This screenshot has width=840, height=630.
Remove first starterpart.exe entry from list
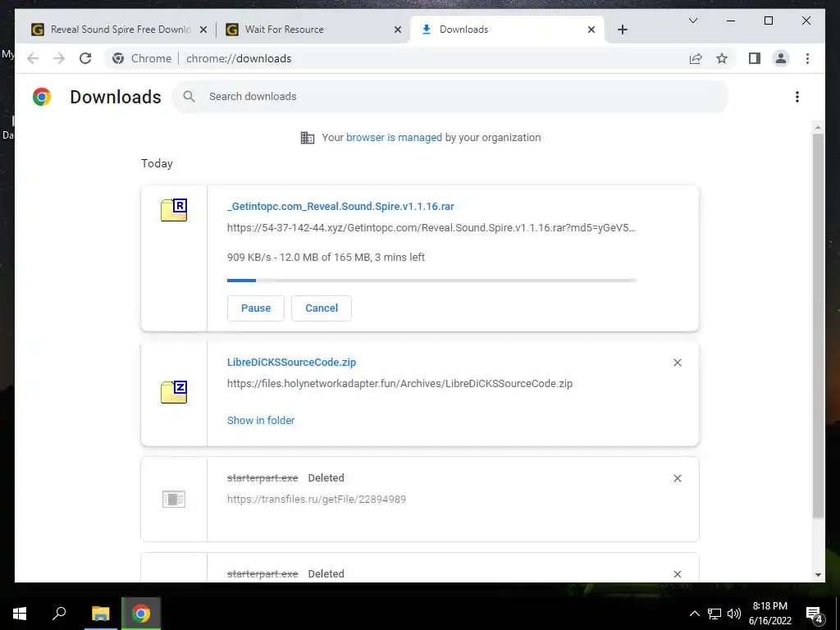[x=677, y=478]
